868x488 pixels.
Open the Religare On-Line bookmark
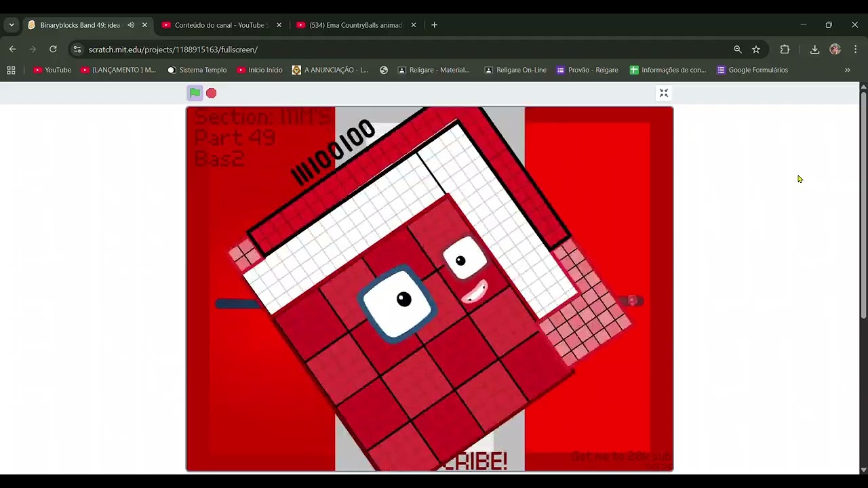point(515,70)
